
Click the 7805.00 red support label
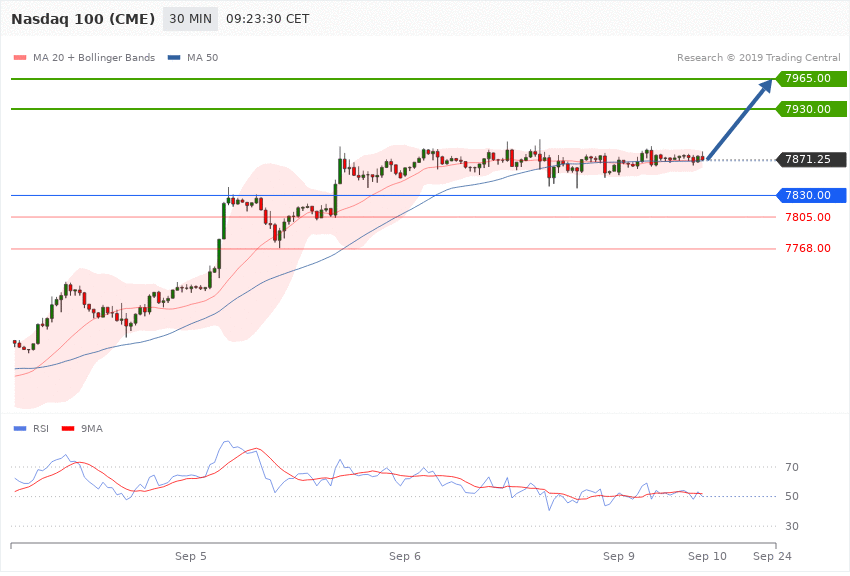point(808,217)
